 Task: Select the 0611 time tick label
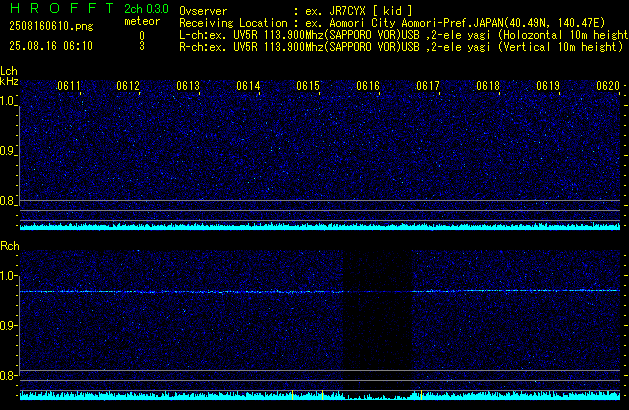point(69,86)
